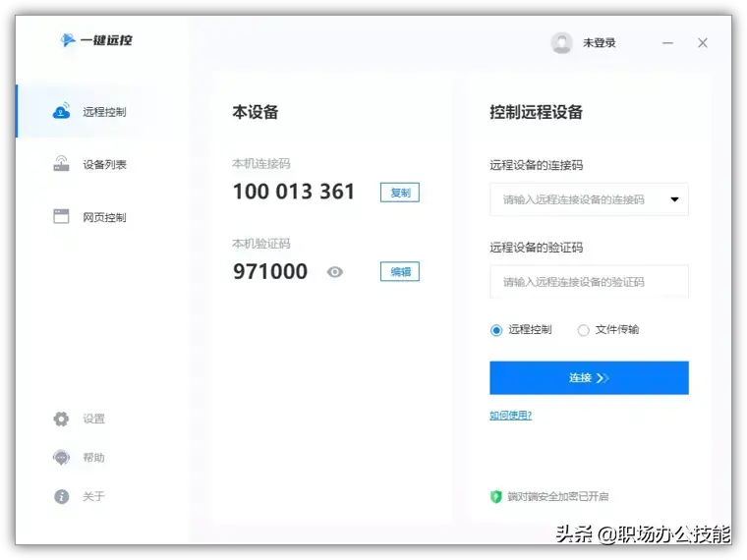
Task: Click the verification code 971000
Action: pos(270,271)
